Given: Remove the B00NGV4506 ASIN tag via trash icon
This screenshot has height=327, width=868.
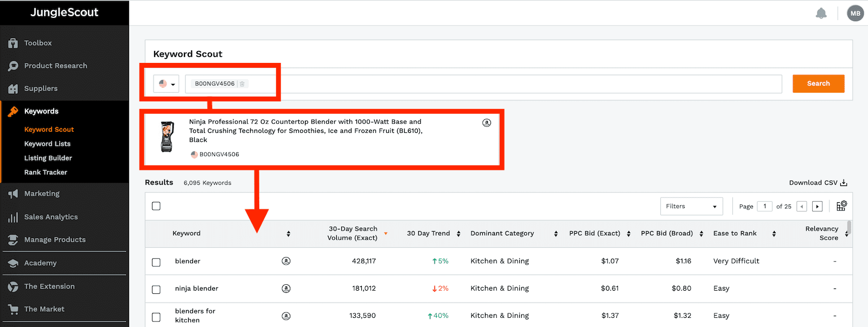Looking at the screenshot, I should point(242,84).
